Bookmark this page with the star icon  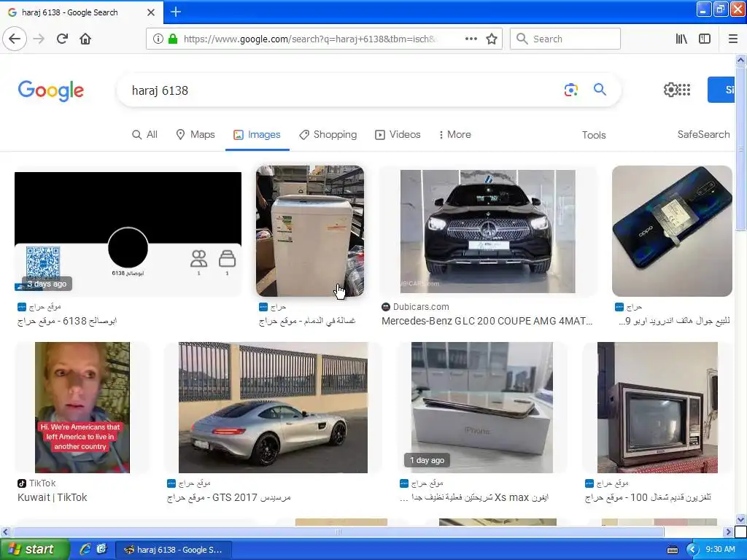click(x=492, y=39)
